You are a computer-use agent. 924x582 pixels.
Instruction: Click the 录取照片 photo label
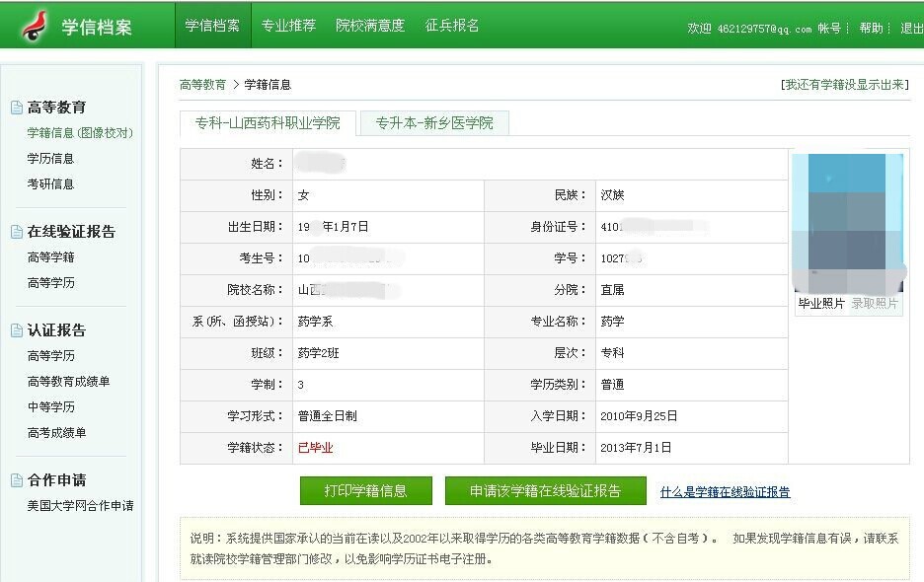875,304
